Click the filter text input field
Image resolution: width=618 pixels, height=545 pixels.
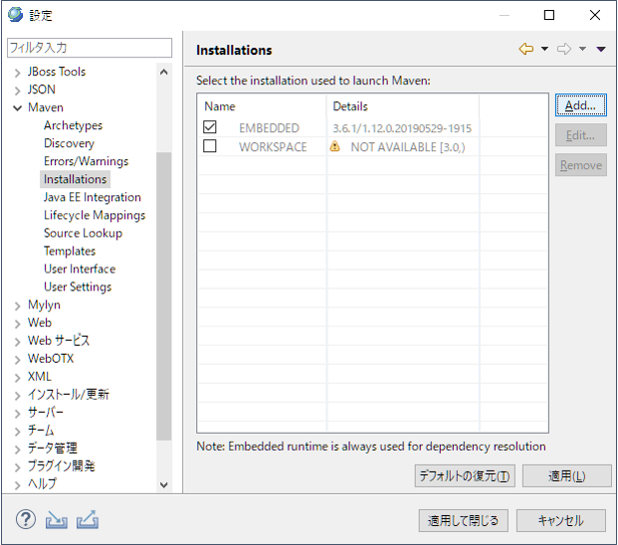(x=89, y=48)
